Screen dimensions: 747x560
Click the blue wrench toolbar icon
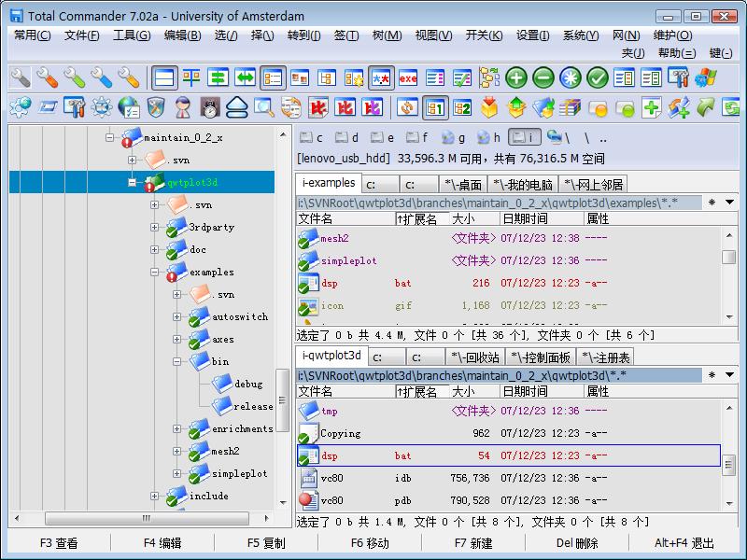[x=102, y=78]
